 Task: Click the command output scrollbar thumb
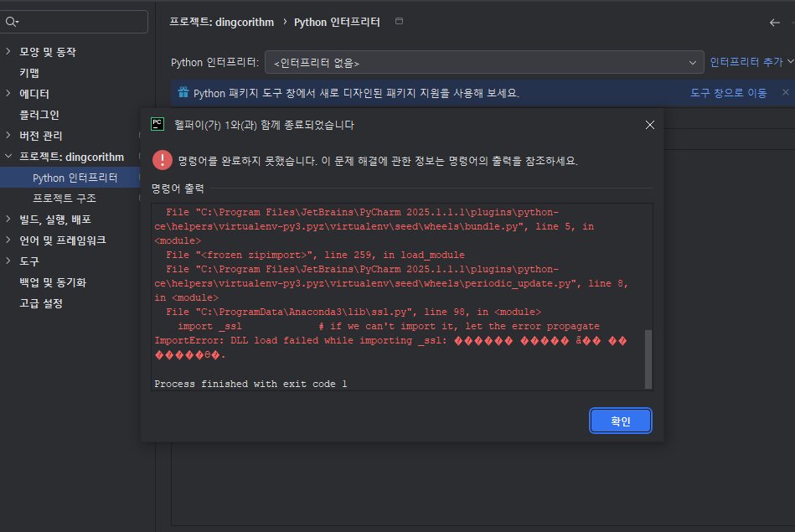[x=648, y=359]
